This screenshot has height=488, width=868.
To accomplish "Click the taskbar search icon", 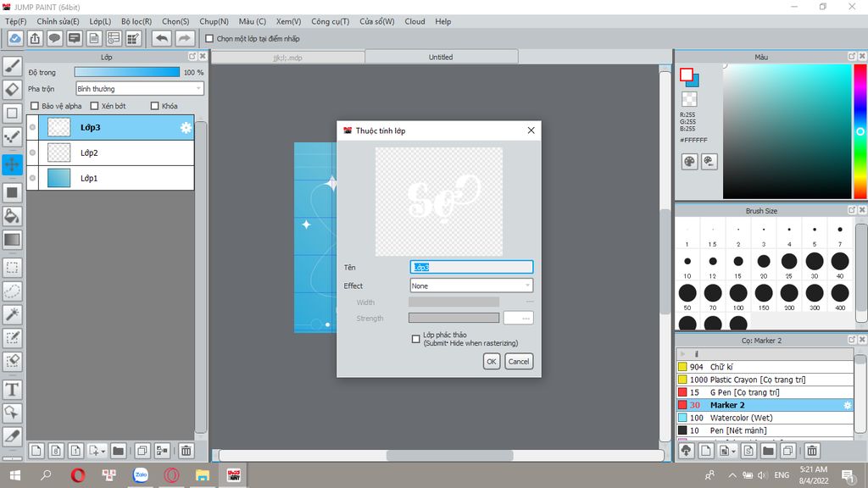I will click(x=46, y=474).
